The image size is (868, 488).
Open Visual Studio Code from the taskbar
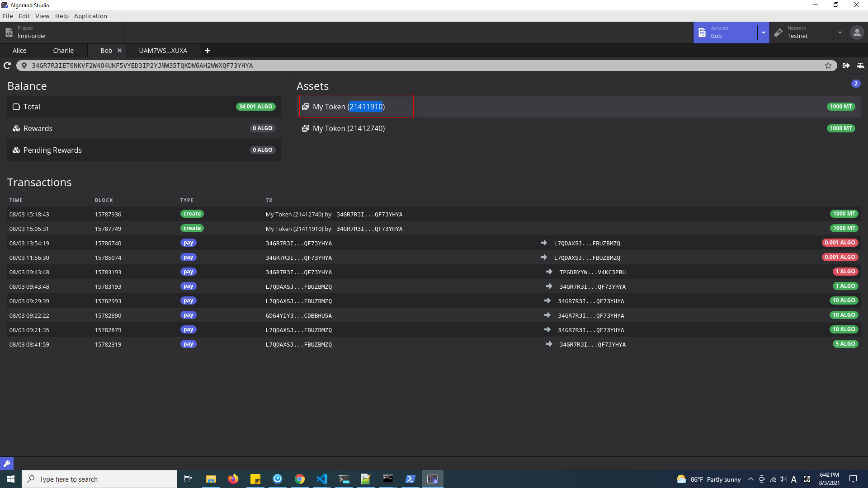coord(322,479)
